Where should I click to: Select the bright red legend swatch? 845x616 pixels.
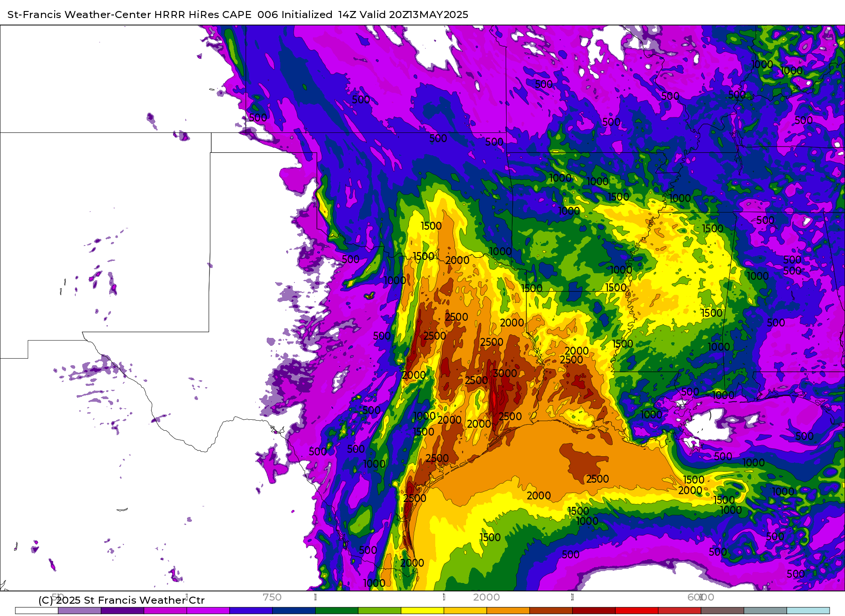[x=637, y=611]
